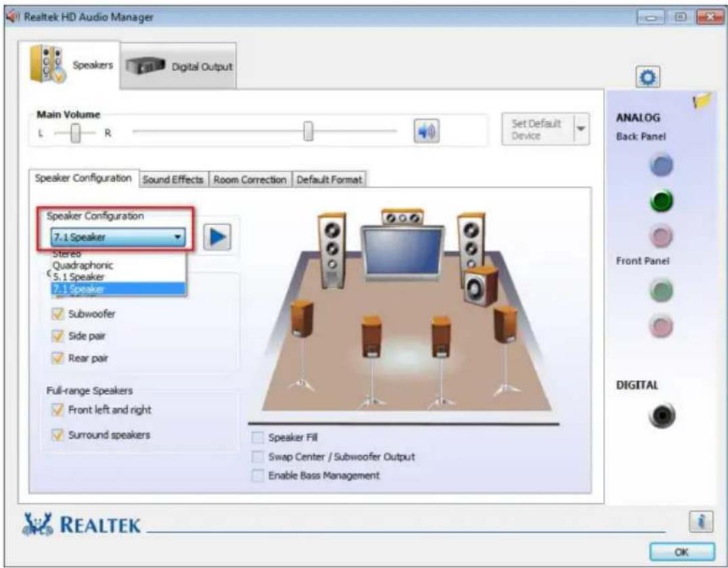
Task: Mute with the speaker volume icon
Action: [426, 132]
